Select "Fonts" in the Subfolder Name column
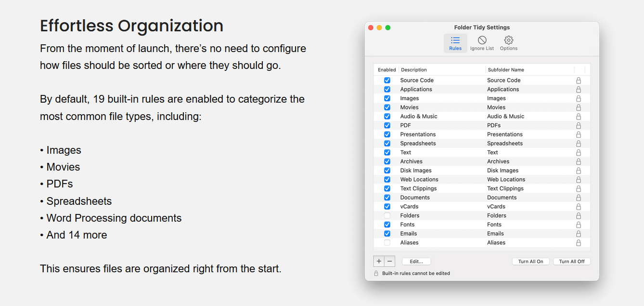 point(494,225)
